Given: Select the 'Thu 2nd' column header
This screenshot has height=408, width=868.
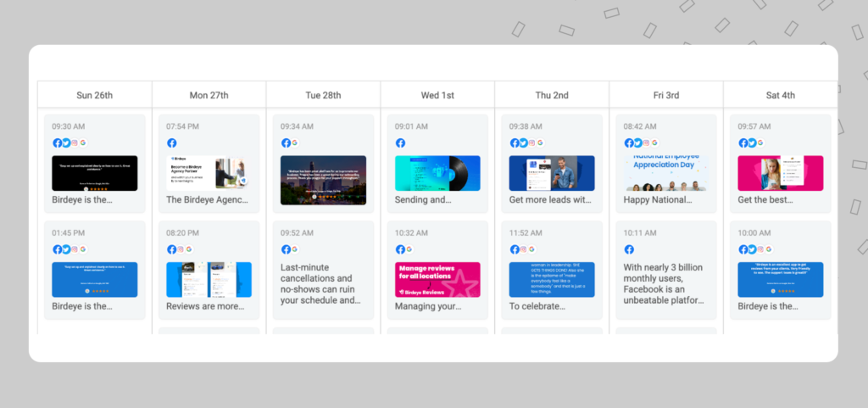Looking at the screenshot, I should (x=552, y=95).
